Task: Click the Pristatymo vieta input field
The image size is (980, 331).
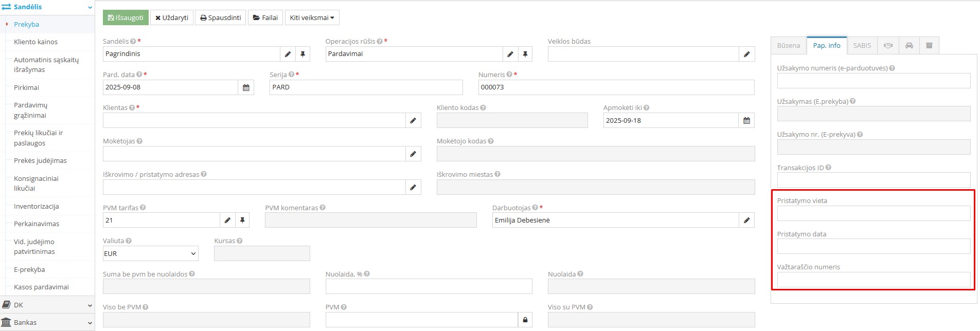Action: 873,213
